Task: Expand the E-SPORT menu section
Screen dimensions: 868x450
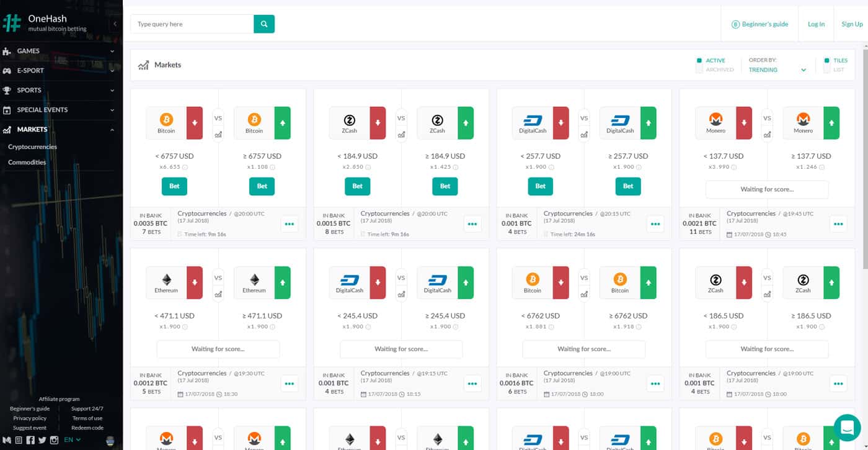Action: click(x=58, y=70)
